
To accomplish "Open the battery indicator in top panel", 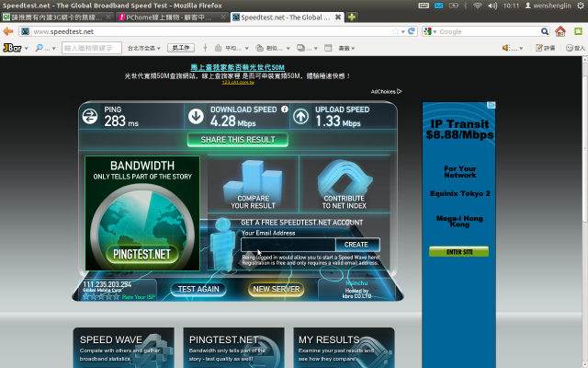I will coord(453,6).
